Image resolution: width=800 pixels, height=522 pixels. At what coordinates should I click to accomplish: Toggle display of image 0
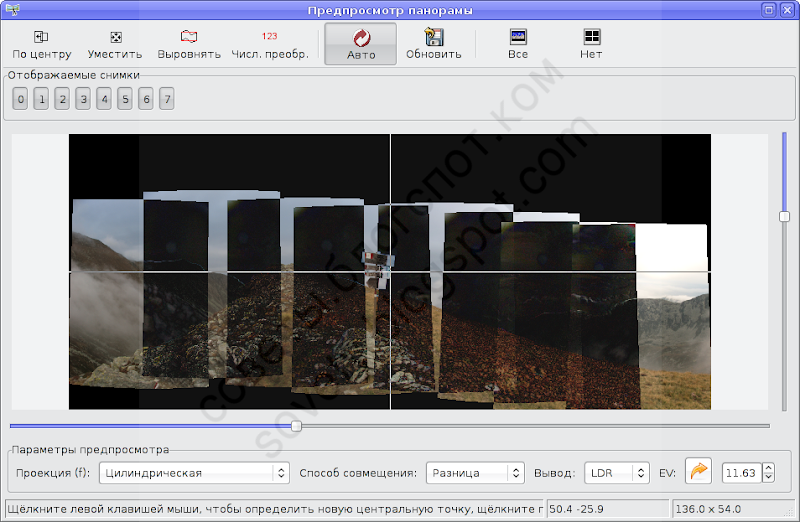pyautogui.click(x=21, y=98)
